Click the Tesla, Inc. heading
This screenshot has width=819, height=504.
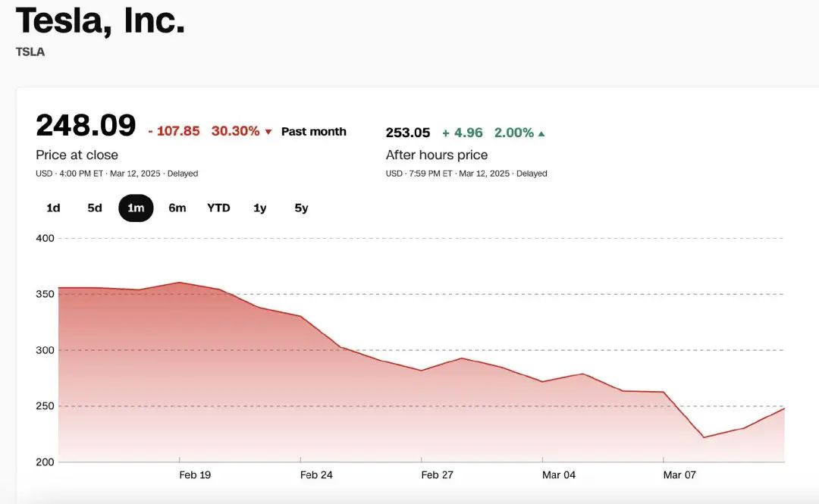click(100, 20)
